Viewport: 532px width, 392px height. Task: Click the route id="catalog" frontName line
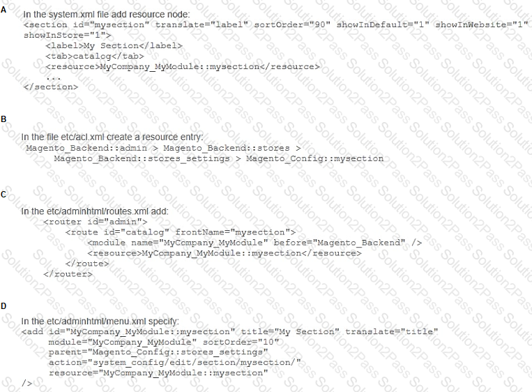(x=181, y=232)
